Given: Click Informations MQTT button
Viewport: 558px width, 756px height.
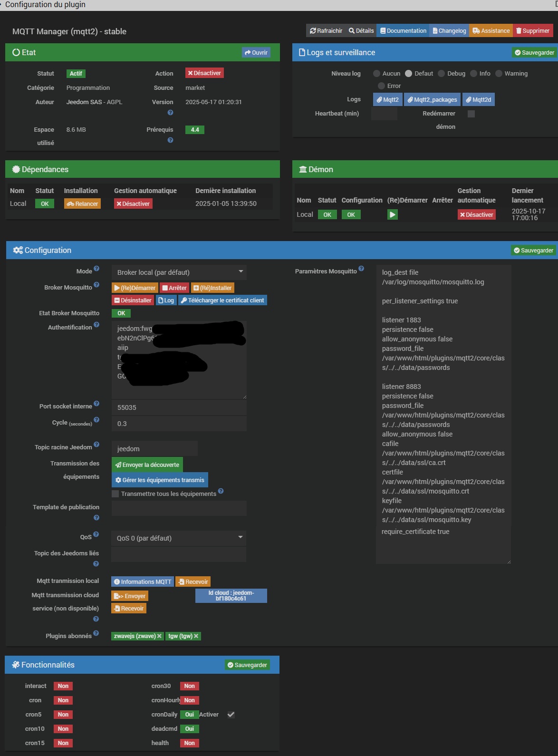Looking at the screenshot, I should tap(143, 582).
